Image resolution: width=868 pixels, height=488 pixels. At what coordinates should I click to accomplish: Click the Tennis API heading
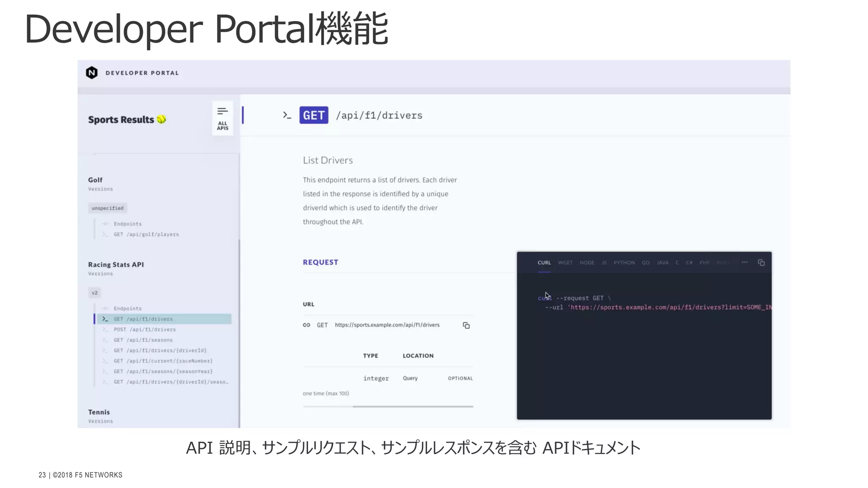click(x=99, y=412)
